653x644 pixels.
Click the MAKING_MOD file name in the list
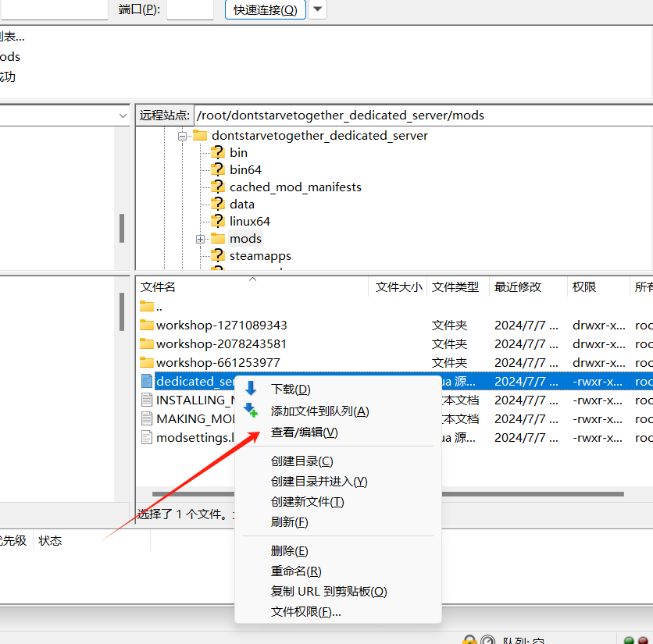point(195,418)
